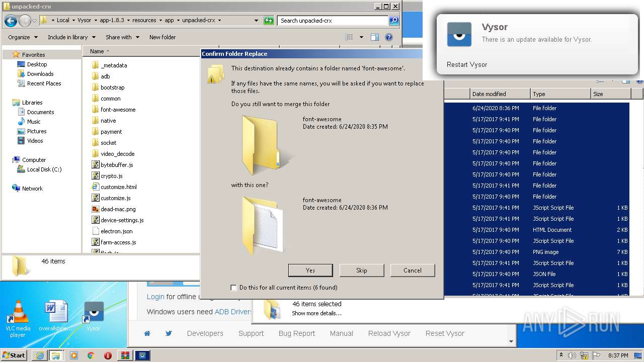Sort by the Size column header
The width and height of the screenshot is (644, 362).
click(x=611, y=94)
